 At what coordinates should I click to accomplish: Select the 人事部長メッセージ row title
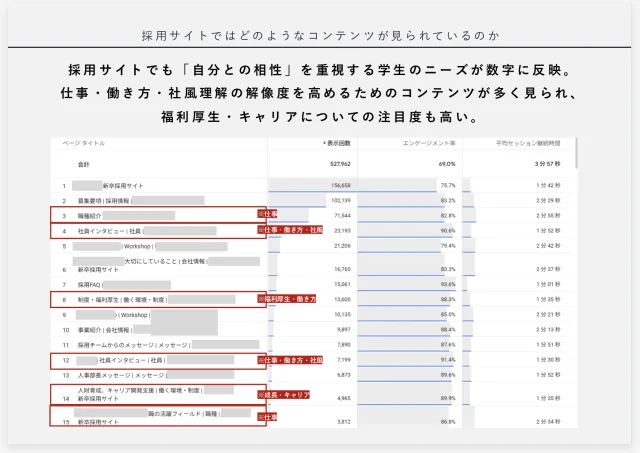tap(121, 375)
